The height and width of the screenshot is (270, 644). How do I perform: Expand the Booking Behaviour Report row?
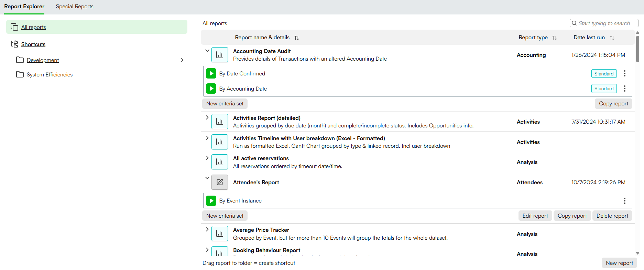pos(207,250)
